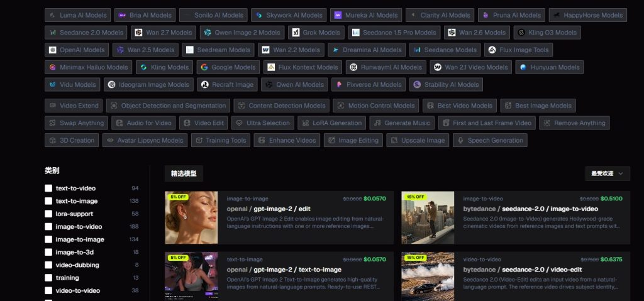Choose the Avatar Lipsync Models tag

pyautogui.click(x=145, y=140)
